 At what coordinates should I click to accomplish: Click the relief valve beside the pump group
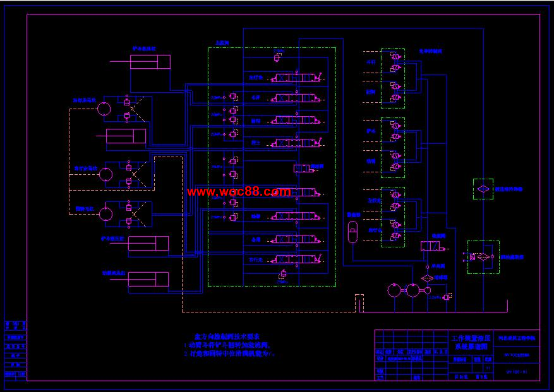[447, 297]
